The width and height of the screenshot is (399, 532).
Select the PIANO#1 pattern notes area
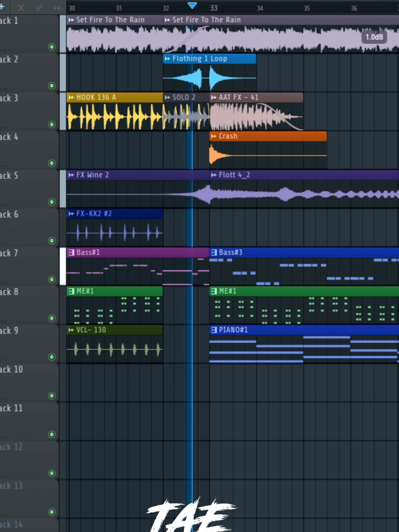(304, 349)
